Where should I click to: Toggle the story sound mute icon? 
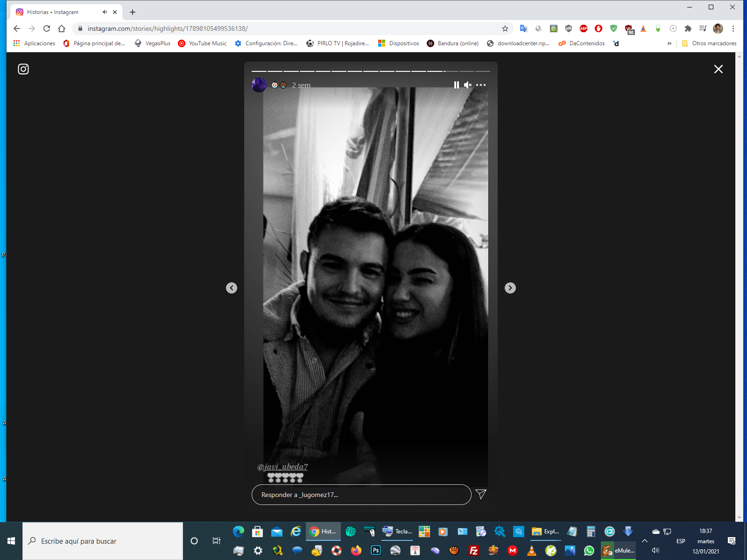click(467, 85)
